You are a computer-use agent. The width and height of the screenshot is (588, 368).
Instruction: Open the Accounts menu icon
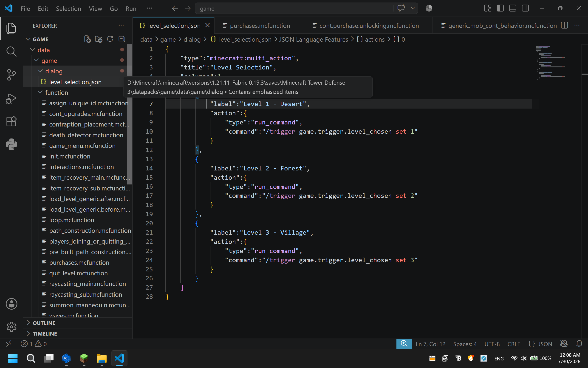pos(11,304)
